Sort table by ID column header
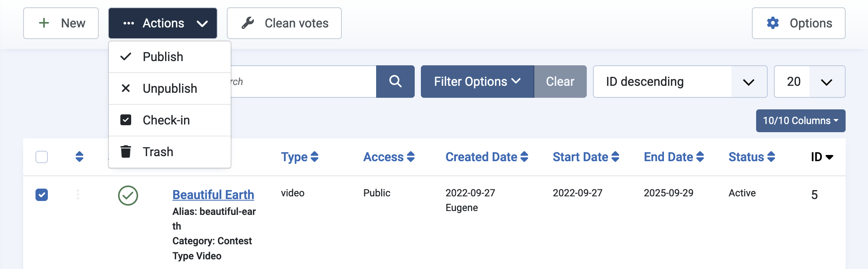Screen dimensions: 868x269 tap(822, 157)
